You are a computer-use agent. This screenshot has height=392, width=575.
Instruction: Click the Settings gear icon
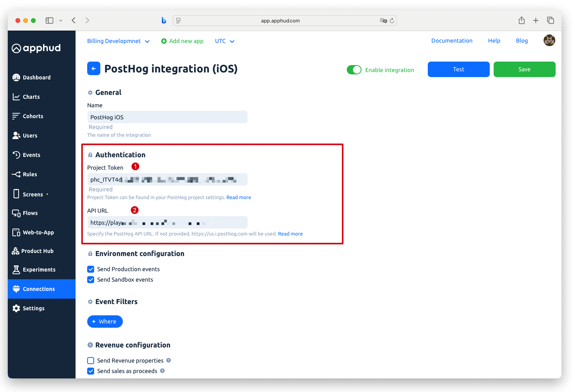click(16, 308)
